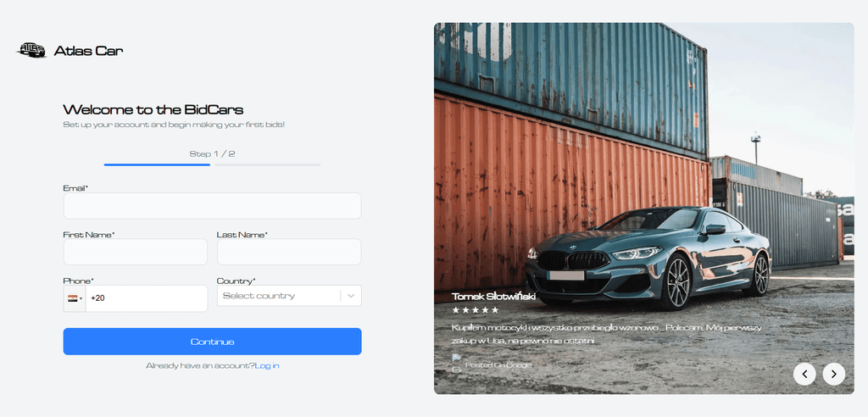868x417 pixels.
Task: Click the Atlas Car brand name text
Action: click(x=88, y=51)
